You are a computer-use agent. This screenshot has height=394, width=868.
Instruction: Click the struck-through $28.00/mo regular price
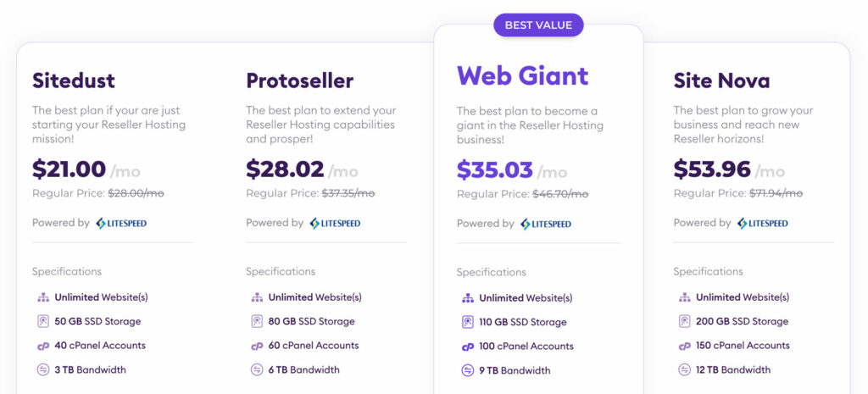[x=136, y=194]
